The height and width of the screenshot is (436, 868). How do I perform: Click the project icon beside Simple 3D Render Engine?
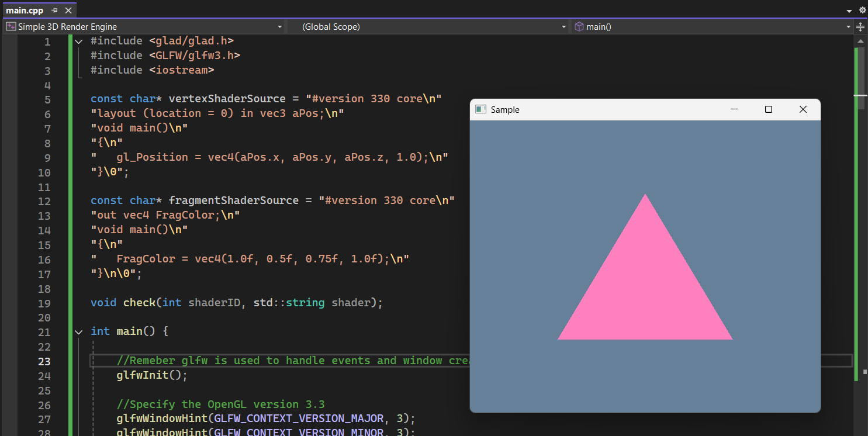coord(10,26)
